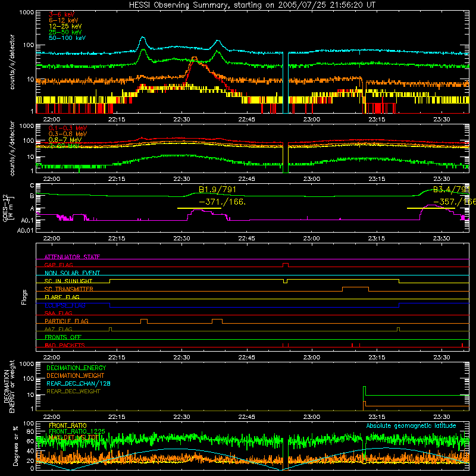The width and height of the screenshot is (476, 476).
Task: Select the FRONTS_OFF flag label
Action: coord(63,337)
